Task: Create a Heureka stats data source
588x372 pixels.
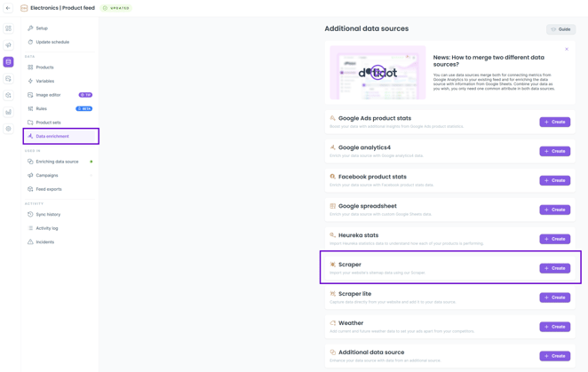Action: pyautogui.click(x=554, y=239)
